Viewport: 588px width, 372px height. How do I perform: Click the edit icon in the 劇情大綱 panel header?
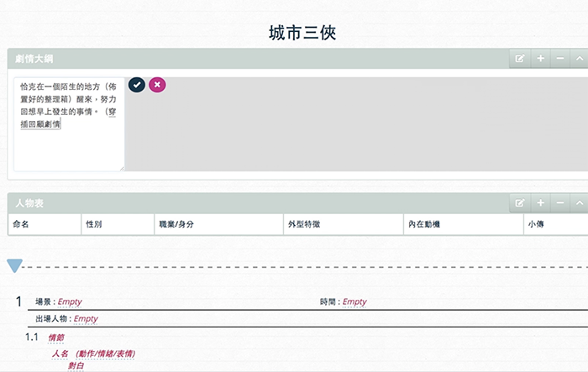(x=520, y=59)
